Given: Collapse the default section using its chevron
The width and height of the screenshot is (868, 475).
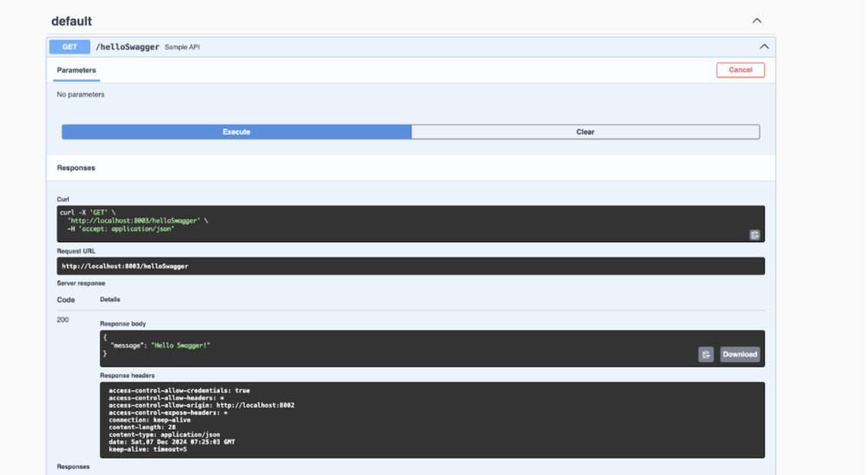Looking at the screenshot, I should click(757, 21).
